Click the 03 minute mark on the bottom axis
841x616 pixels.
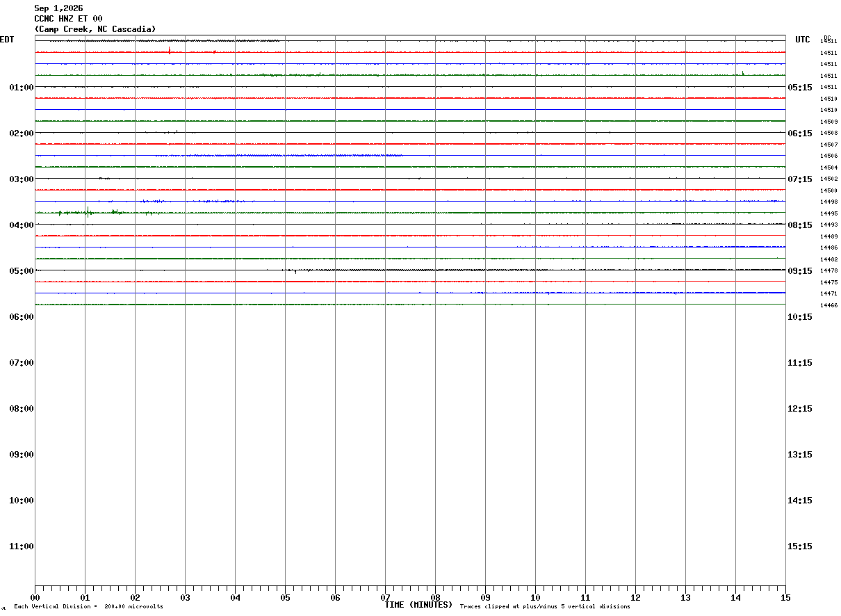185,598
